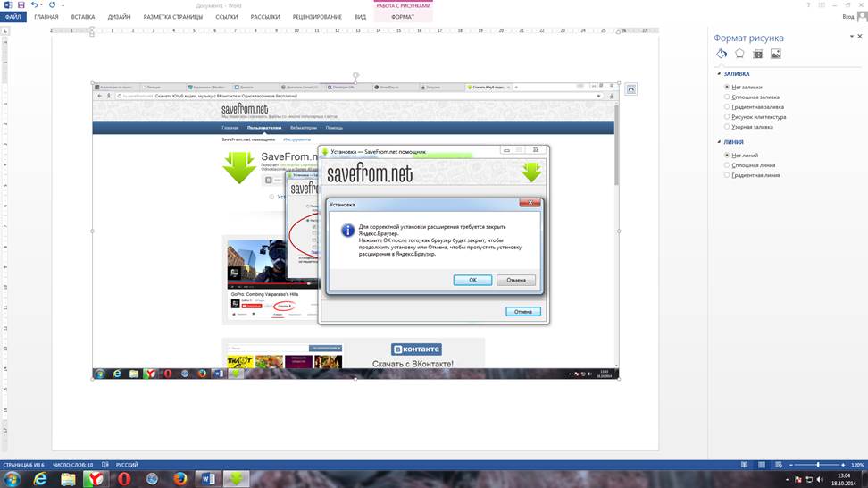This screenshot has width=868, height=488.
Task: Switch to the РАССЫЛКИ tab
Action: click(x=265, y=17)
